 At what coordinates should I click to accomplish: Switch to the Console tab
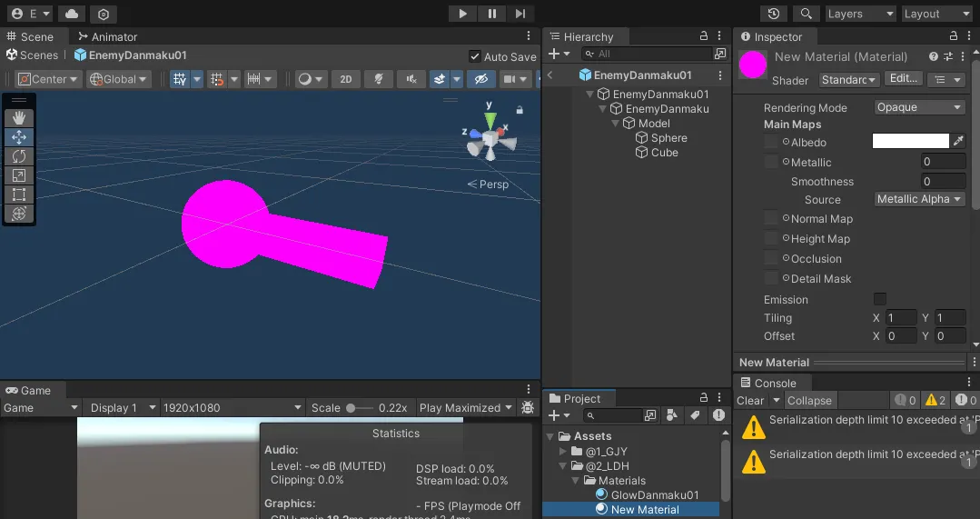coord(767,383)
